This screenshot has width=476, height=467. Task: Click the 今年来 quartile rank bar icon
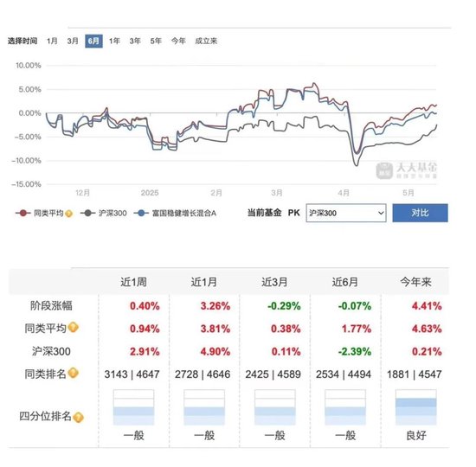coord(416,407)
